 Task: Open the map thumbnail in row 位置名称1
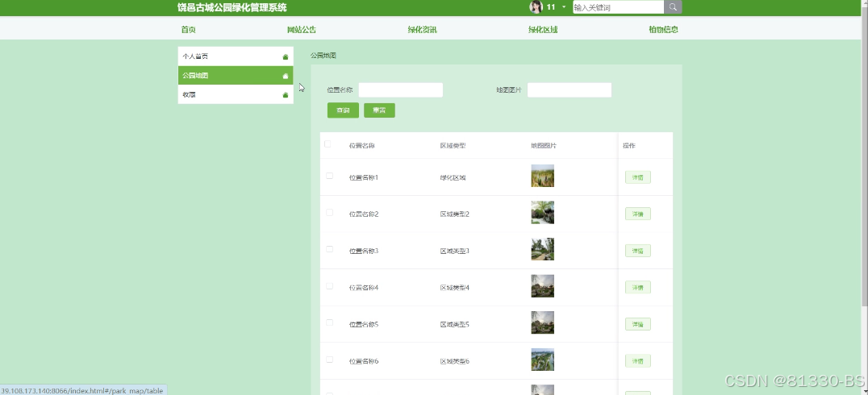coord(542,176)
